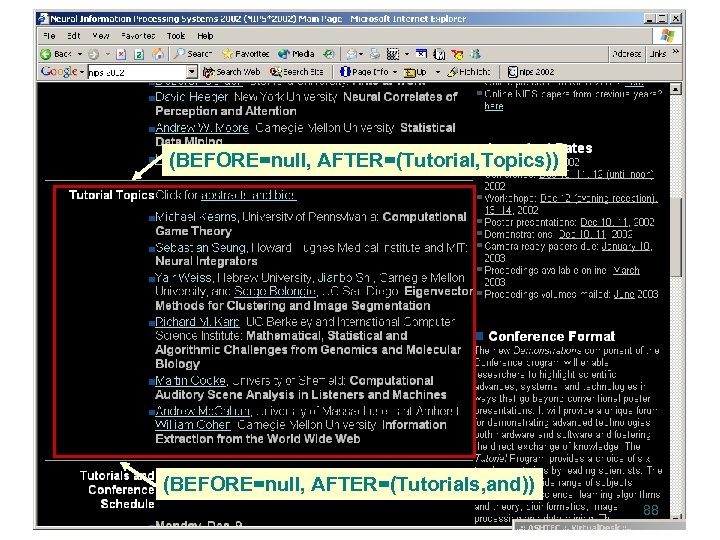Click the page scrollbar up arrow
Viewport: 720px width, 540px height.
coord(675,89)
